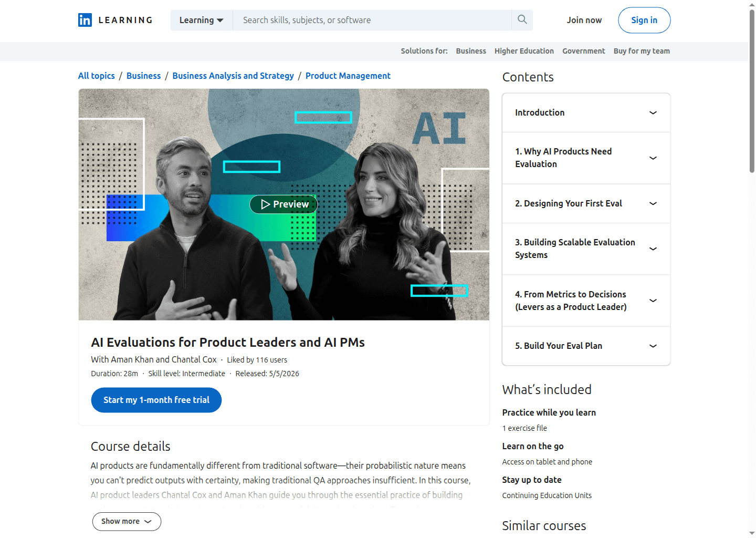Screen dimensions: 756x538
Task: Open Buy for my team link
Action: pos(642,51)
